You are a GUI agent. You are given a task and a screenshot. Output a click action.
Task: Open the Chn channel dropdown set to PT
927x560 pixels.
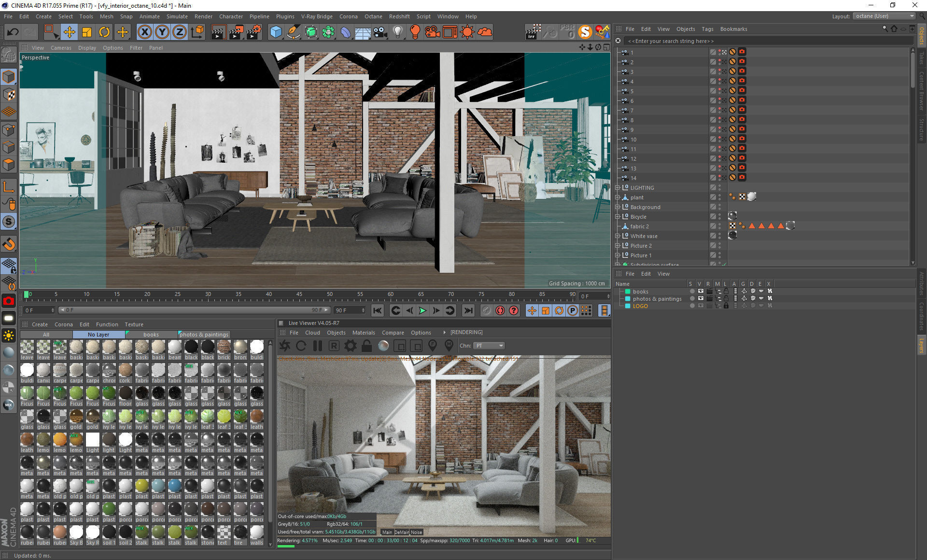pyautogui.click(x=489, y=346)
